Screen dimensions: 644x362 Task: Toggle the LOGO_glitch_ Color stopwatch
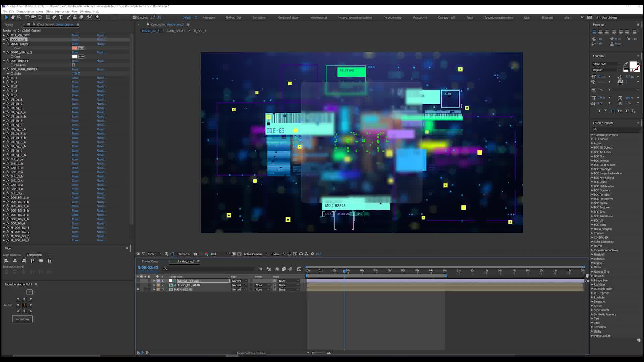pyautogui.click(x=12, y=48)
